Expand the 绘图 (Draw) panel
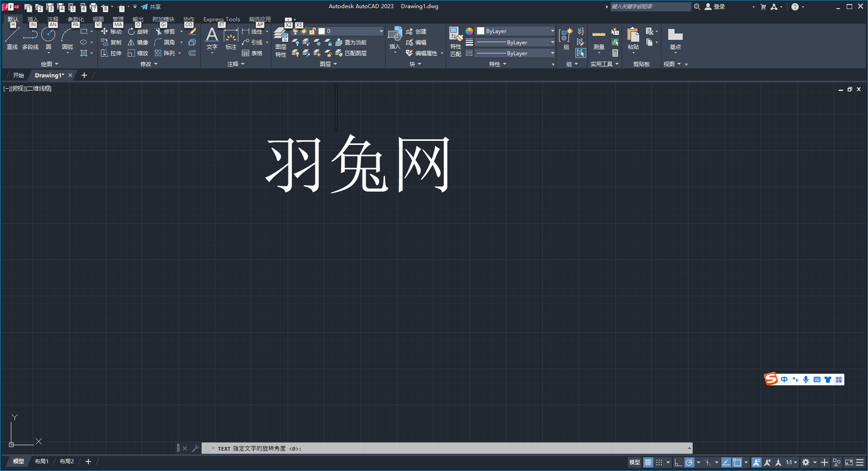Image resolution: width=868 pixels, height=471 pixels. (49, 64)
